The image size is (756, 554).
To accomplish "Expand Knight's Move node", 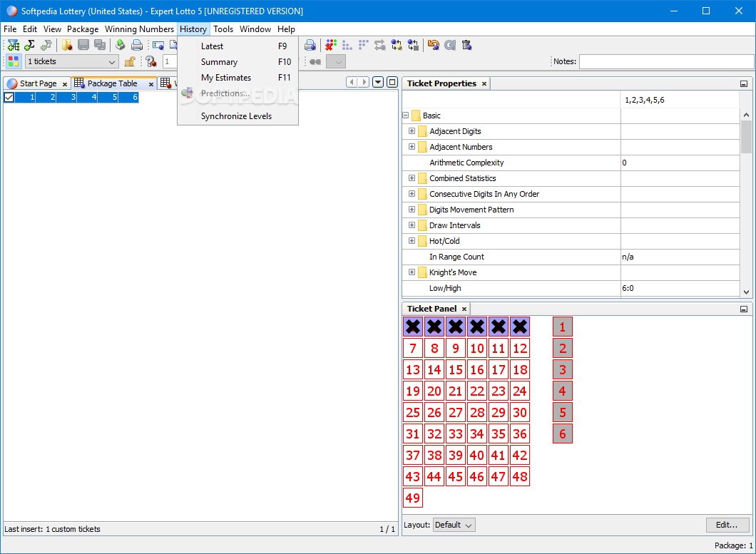I will [x=412, y=272].
